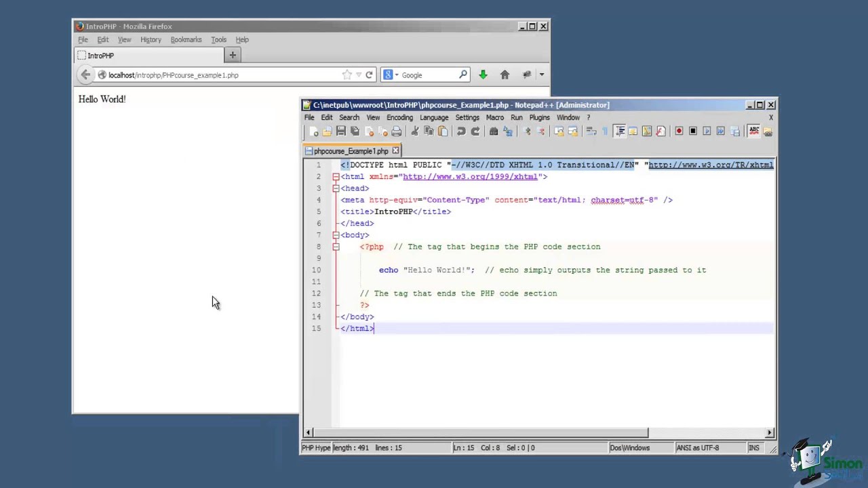868x488 pixels.
Task: Open the Notepad++ Macro menu
Action: 495,117
